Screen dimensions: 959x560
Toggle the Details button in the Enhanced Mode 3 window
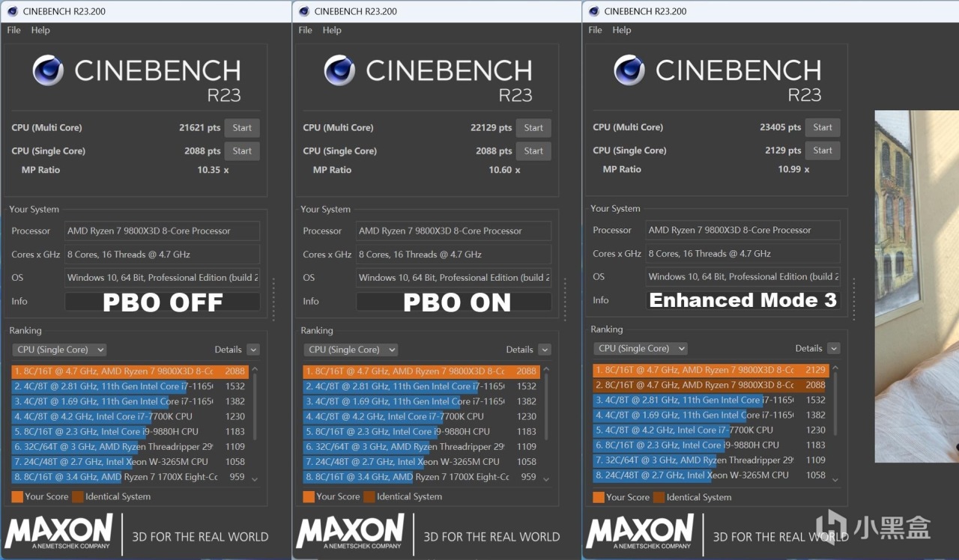(x=833, y=348)
